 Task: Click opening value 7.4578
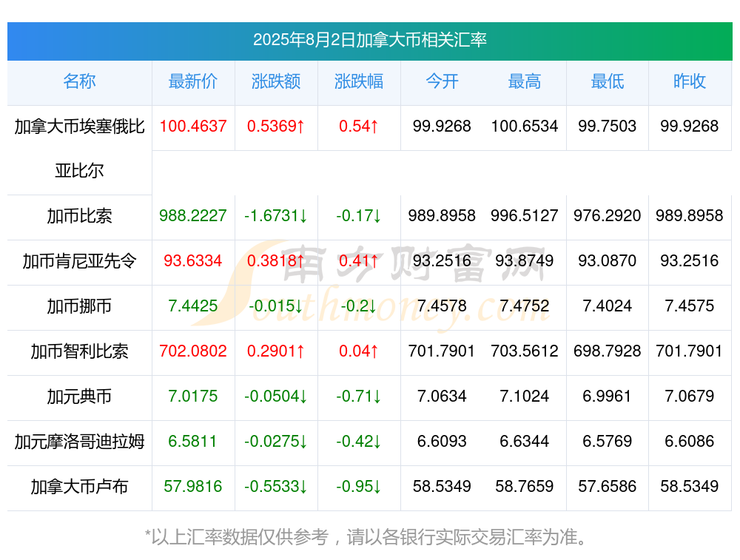click(x=442, y=306)
